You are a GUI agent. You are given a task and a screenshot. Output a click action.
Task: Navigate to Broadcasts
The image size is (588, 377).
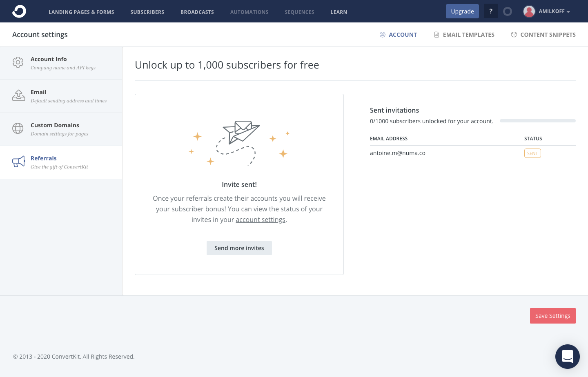[x=197, y=12]
